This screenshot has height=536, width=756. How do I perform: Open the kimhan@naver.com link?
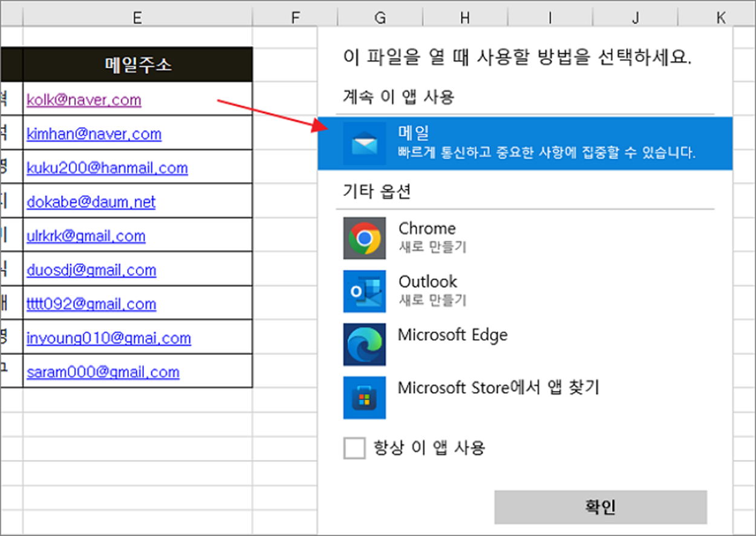[94, 134]
